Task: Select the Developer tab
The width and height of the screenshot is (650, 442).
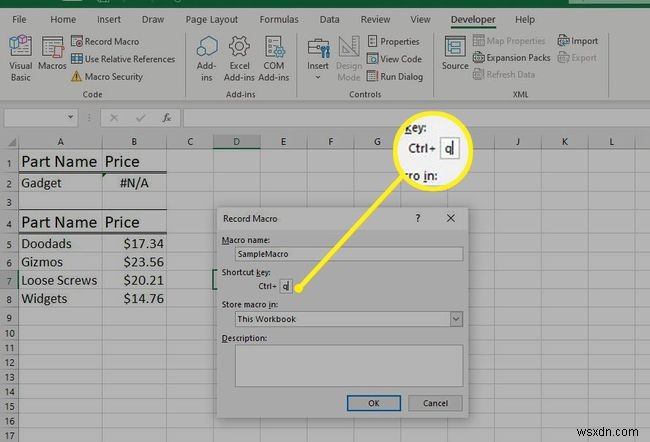Action: click(473, 19)
